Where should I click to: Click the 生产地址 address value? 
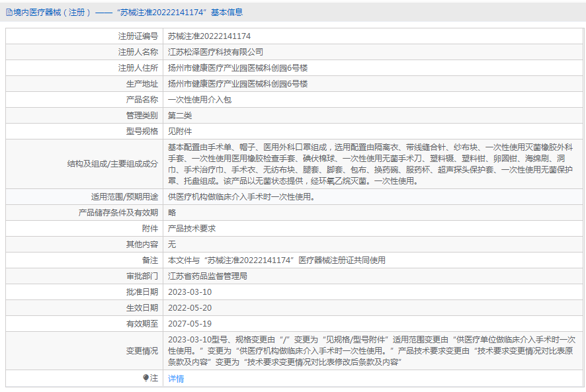point(237,84)
